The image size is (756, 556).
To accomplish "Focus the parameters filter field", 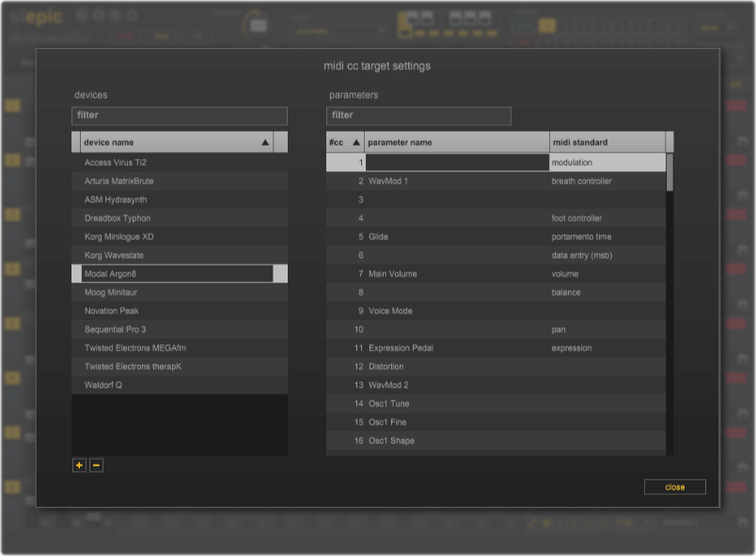I will (418, 116).
